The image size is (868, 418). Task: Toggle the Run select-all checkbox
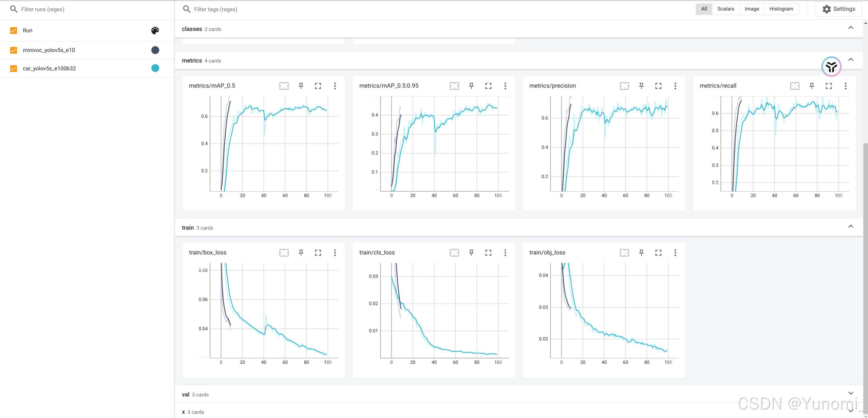click(14, 31)
